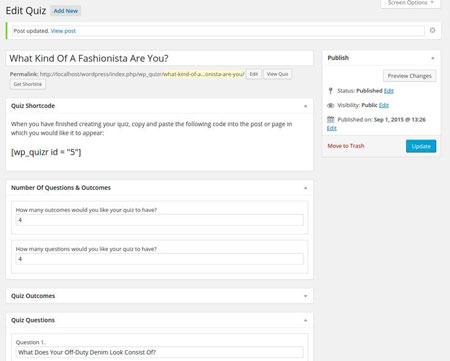Click the shortcode [wp_quizr id = "5"]
450x361 pixels.
pos(46,152)
